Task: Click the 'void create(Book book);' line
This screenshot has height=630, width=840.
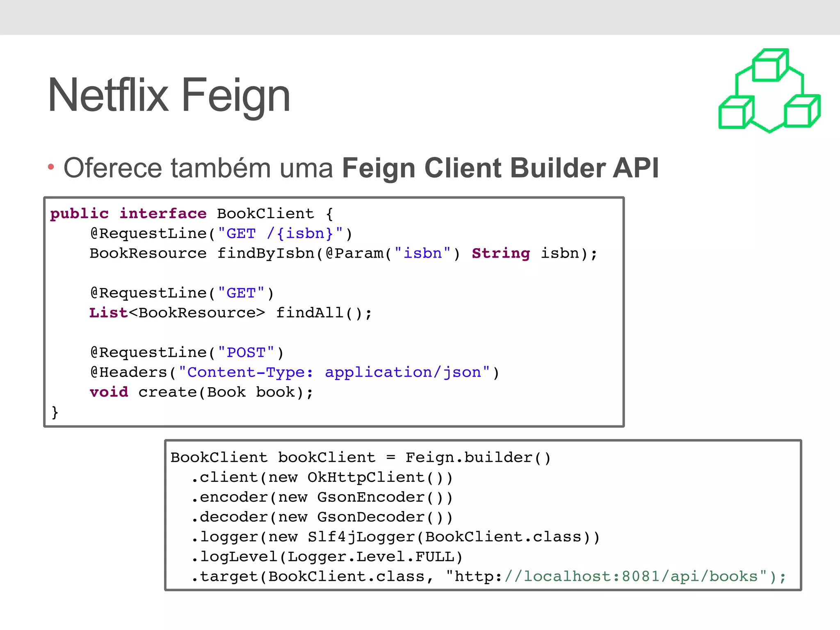Action: pos(201,392)
